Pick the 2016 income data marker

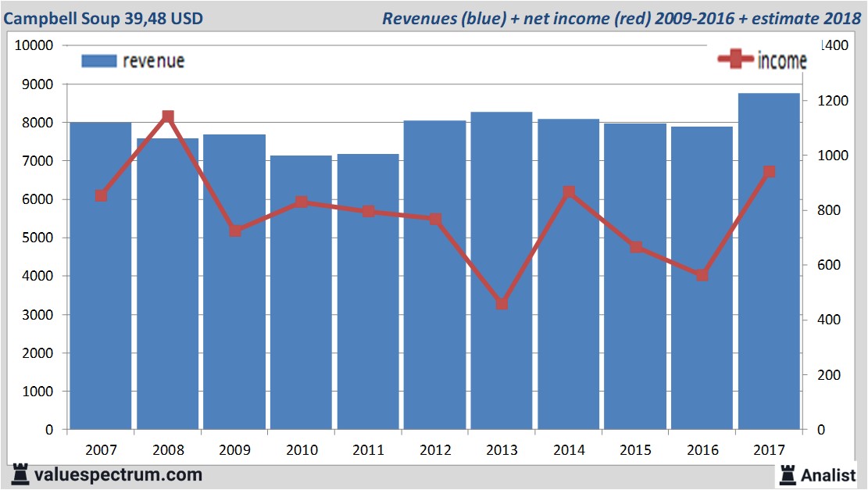702,274
